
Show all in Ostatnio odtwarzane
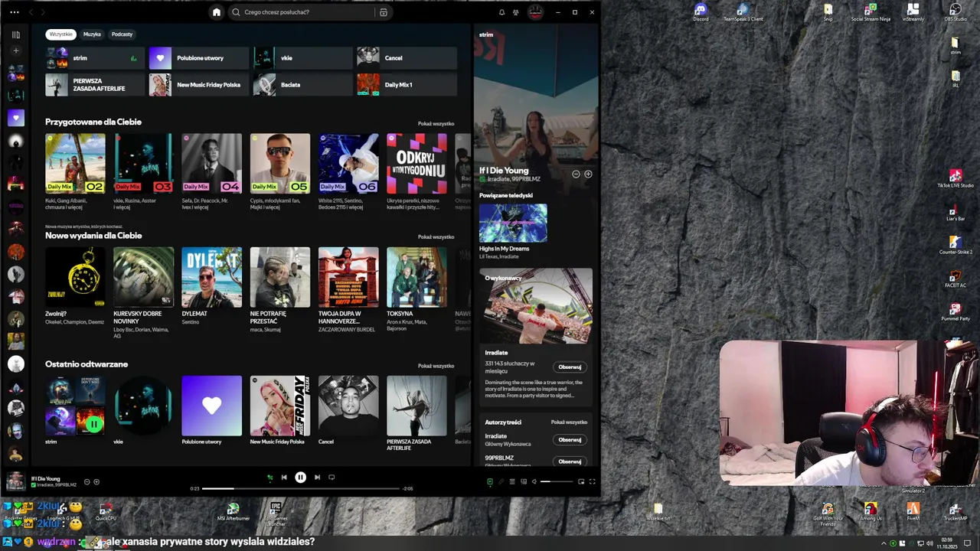click(436, 366)
